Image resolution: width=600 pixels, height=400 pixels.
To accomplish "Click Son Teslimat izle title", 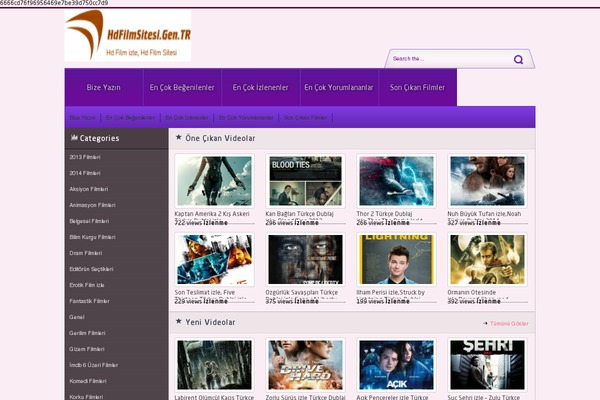I will pos(205,292).
